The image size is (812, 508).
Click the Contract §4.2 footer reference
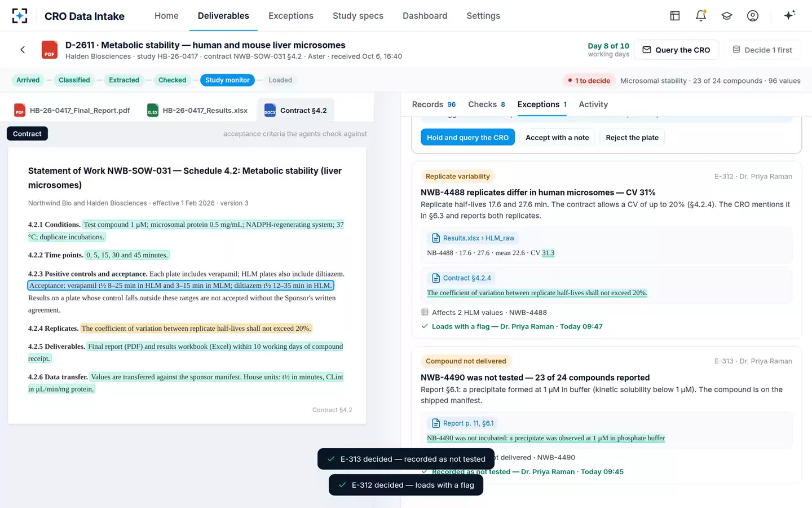coord(332,410)
